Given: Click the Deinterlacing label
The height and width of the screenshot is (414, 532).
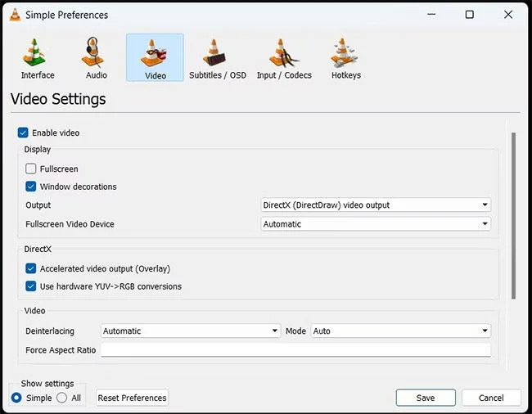Looking at the screenshot, I should coord(50,331).
